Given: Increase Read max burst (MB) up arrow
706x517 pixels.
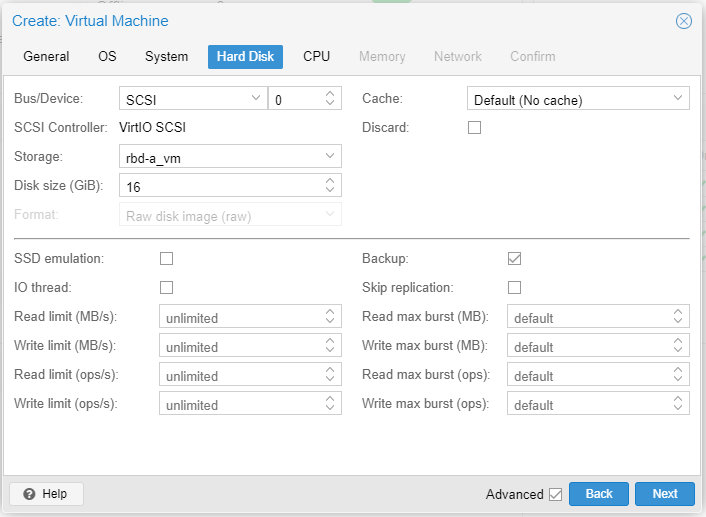Looking at the screenshot, I should pyautogui.click(x=678, y=312).
